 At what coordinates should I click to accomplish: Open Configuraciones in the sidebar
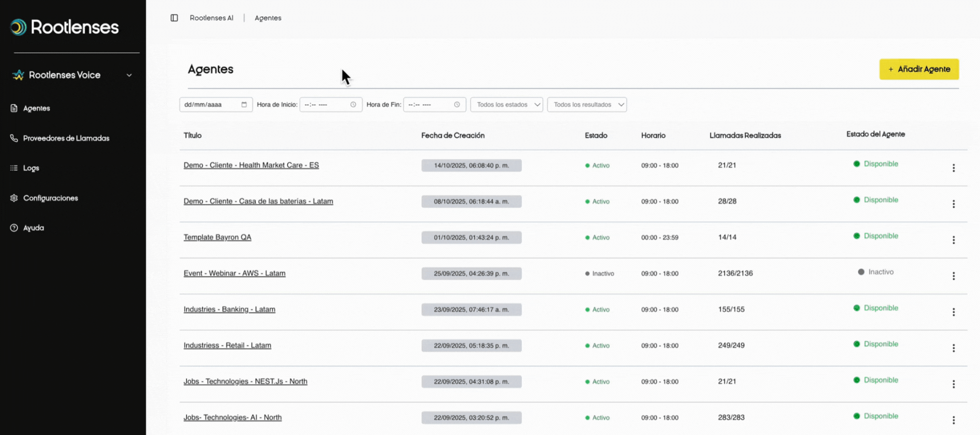(x=50, y=198)
